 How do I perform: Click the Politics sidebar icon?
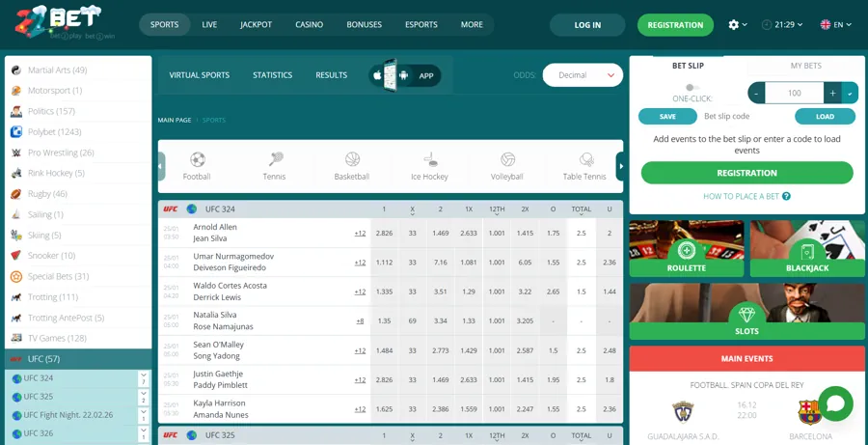pyautogui.click(x=16, y=111)
